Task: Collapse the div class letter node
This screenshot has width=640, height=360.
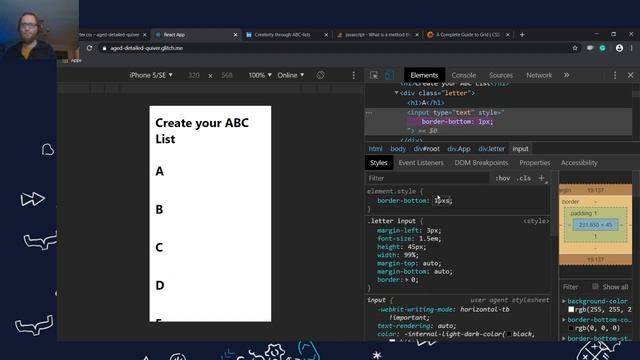Action: pos(396,93)
